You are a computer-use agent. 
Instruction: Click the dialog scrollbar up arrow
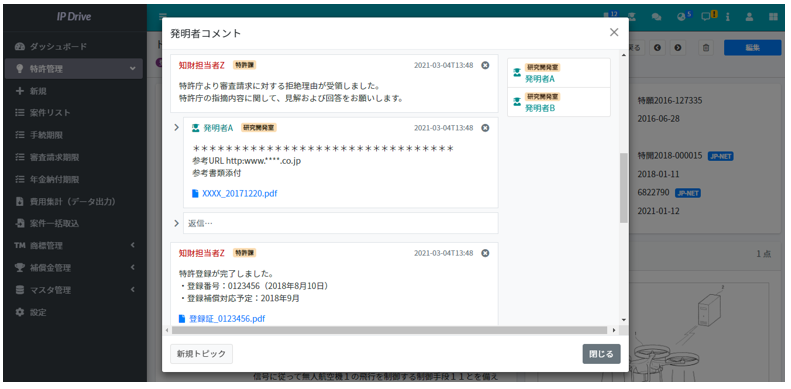tap(624, 54)
